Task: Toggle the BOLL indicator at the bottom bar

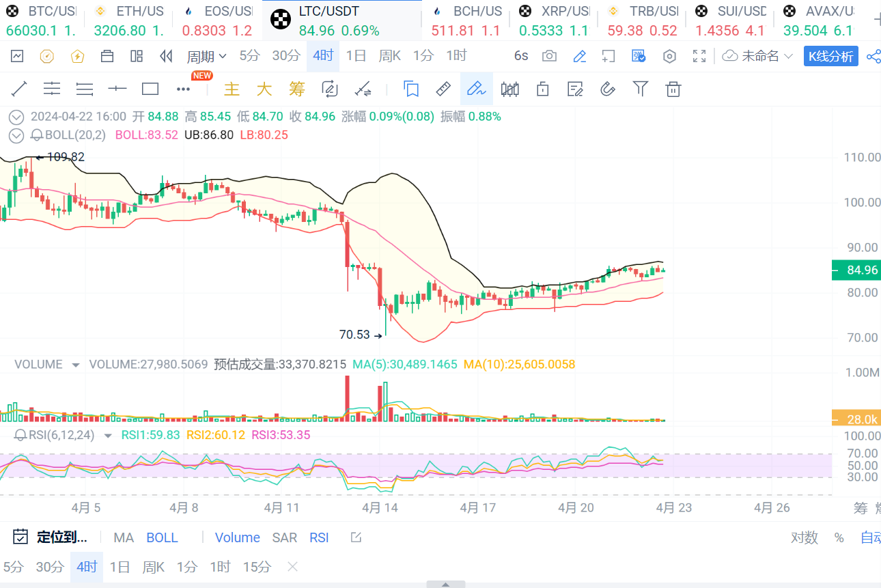Action: [x=163, y=537]
